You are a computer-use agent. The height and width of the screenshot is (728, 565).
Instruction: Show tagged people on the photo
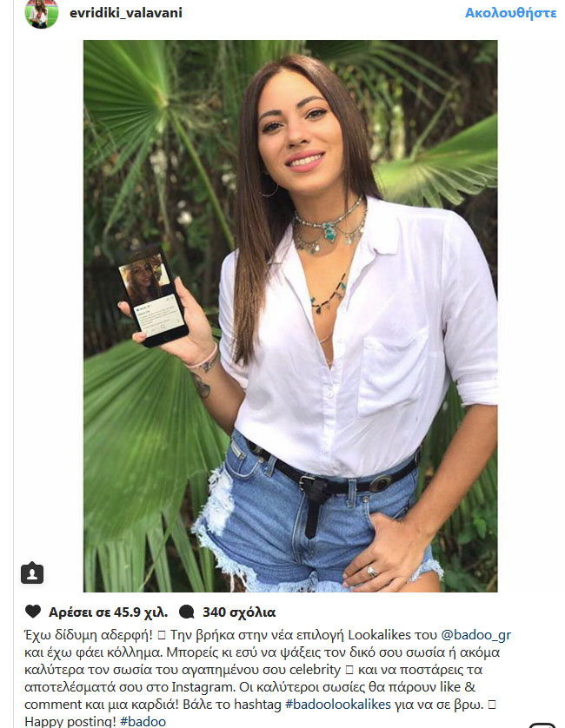coord(32,572)
